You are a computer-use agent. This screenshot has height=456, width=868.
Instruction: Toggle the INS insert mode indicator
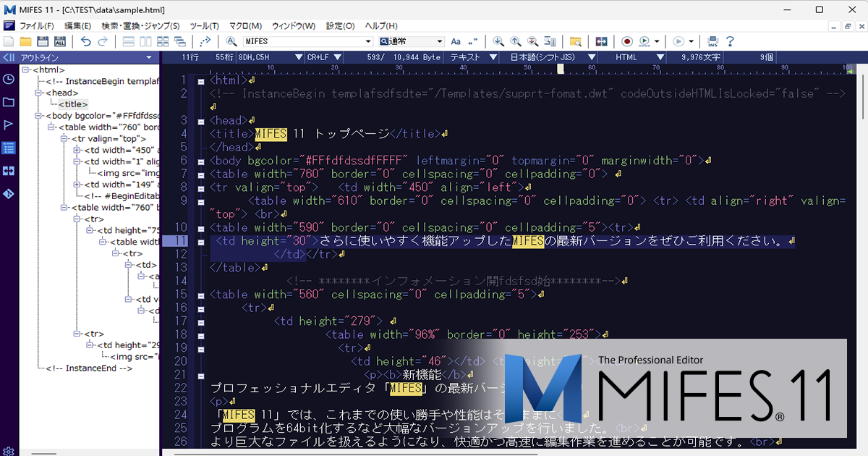712,41
